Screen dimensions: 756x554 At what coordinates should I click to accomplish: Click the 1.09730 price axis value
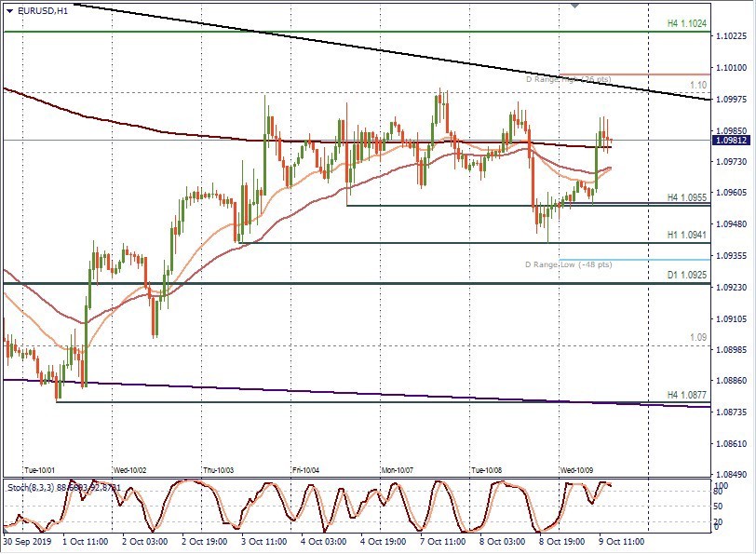tap(732, 161)
